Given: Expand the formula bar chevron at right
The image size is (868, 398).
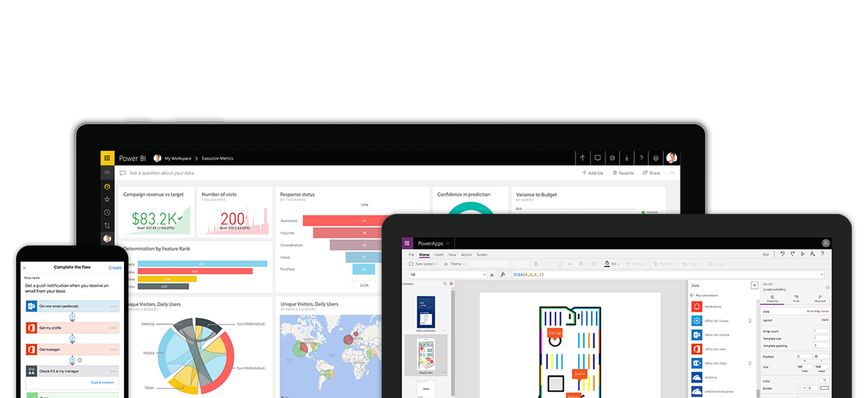Looking at the screenshot, I should (821, 275).
